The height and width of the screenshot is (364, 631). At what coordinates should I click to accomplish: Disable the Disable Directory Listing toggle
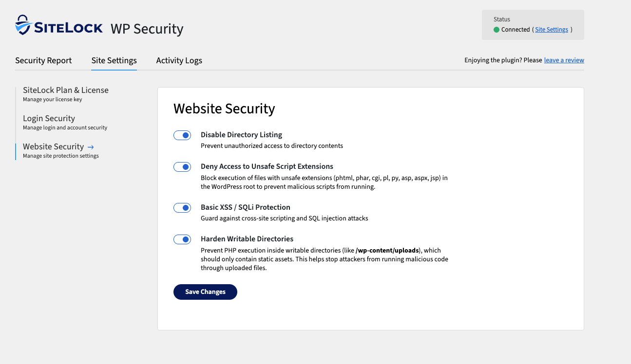click(x=182, y=135)
